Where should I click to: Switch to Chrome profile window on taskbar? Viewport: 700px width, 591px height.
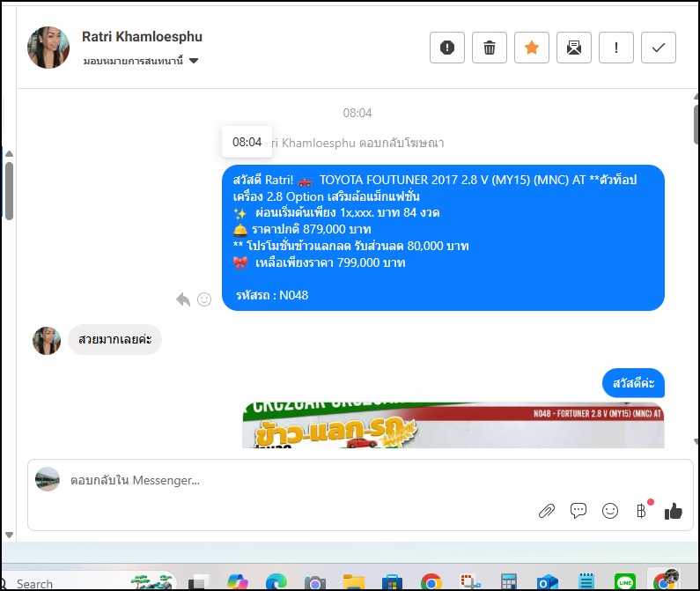pyautogui.click(x=665, y=580)
